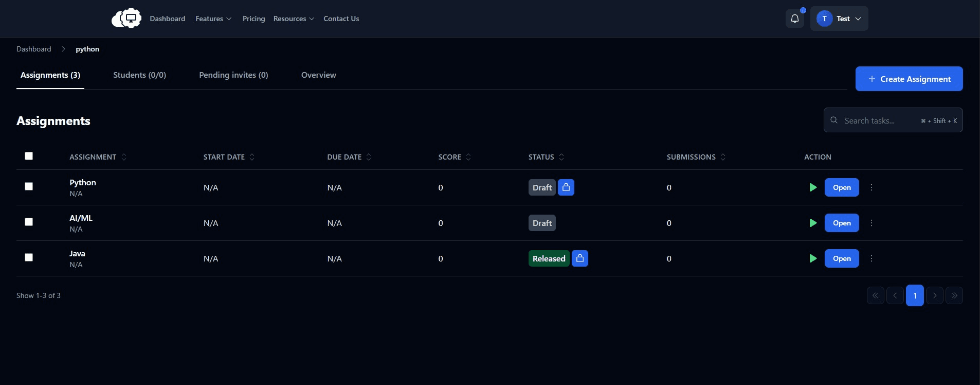Click the Assignments heading
Image resolution: width=980 pixels, height=385 pixels.
[53, 121]
